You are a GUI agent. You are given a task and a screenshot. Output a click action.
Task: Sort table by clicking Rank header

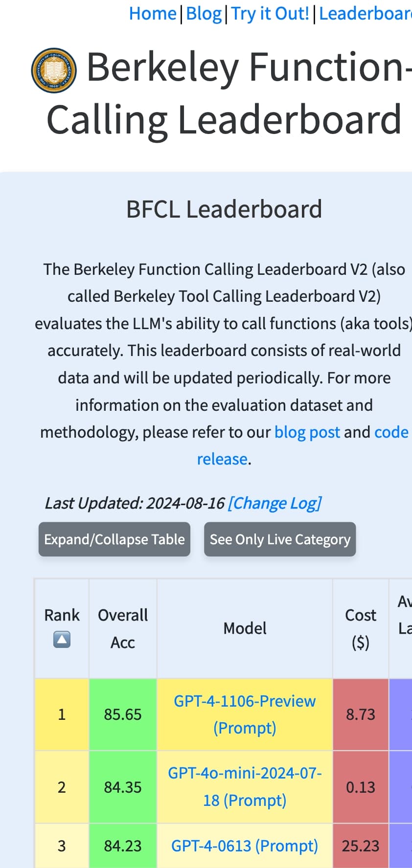pyautogui.click(x=62, y=615)
